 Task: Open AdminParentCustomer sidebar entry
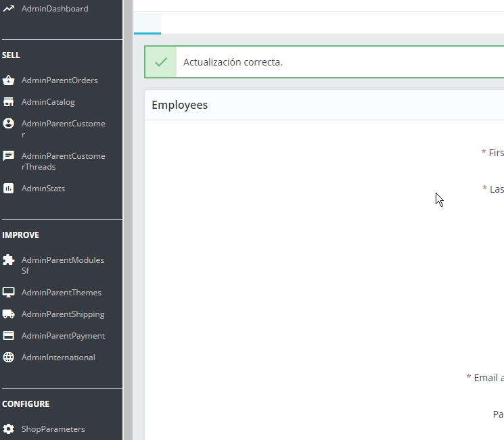click(64, 129)
